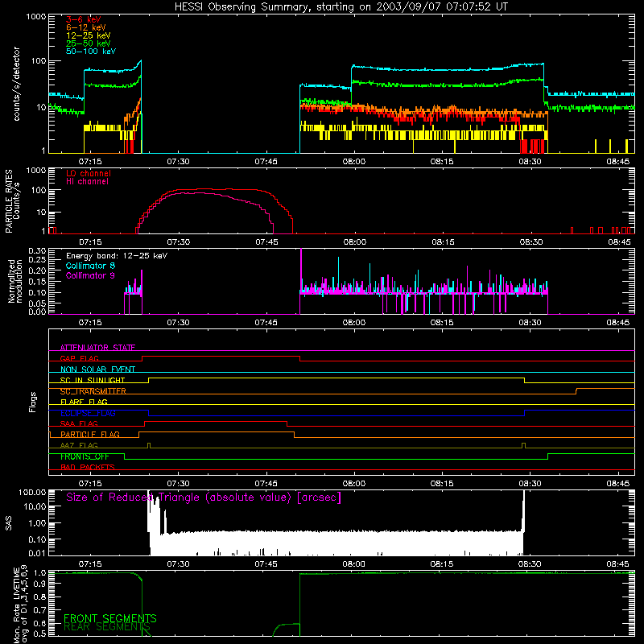Click the 07:45 tick label under the modulation panel
644x644 pixels.
[266, 323]
